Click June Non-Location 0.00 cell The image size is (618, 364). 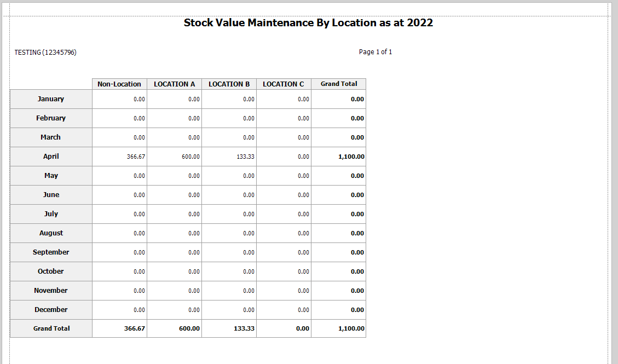point(119,195)
